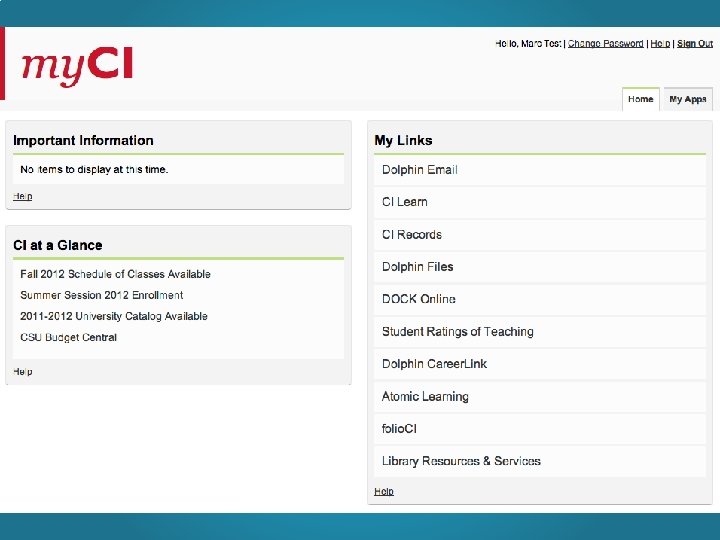Open the Dolphin Files link
Viewport: 720px width, 540px height.
tap(540, 267)
